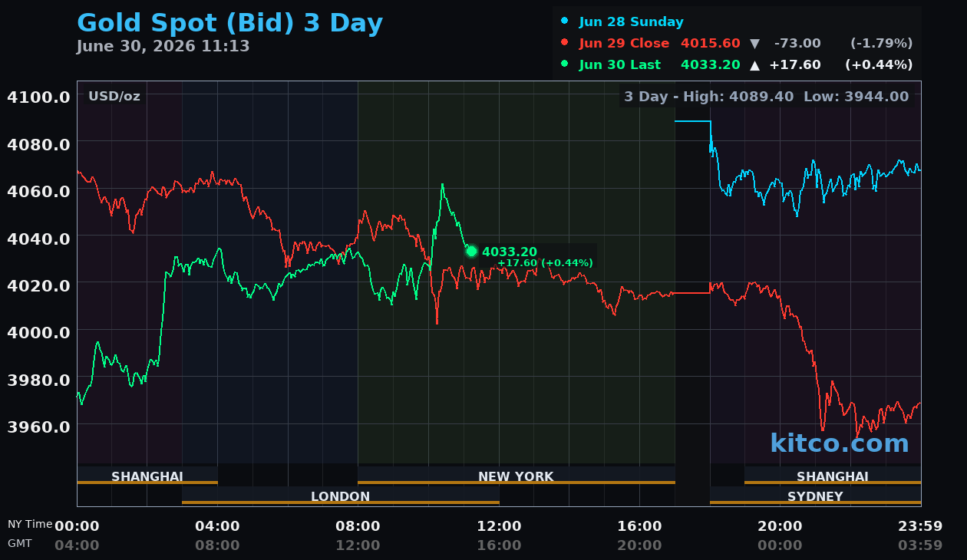The image size is (967, 560).
Task: Click the USD/oz unit label
Action: (114, 97)
